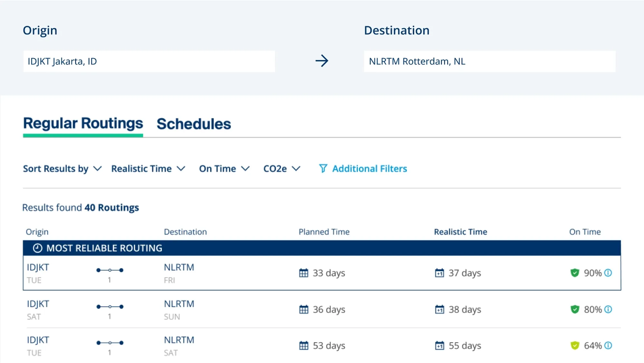Open the On Time filter dropdown
The width and height of the screenshot is (644, 363).
[224, 169]
